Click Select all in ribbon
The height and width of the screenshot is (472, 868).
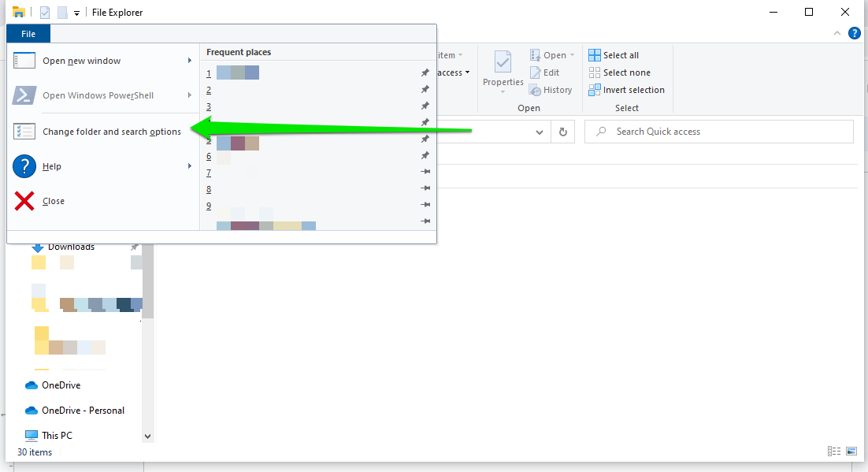coord(614,55)
